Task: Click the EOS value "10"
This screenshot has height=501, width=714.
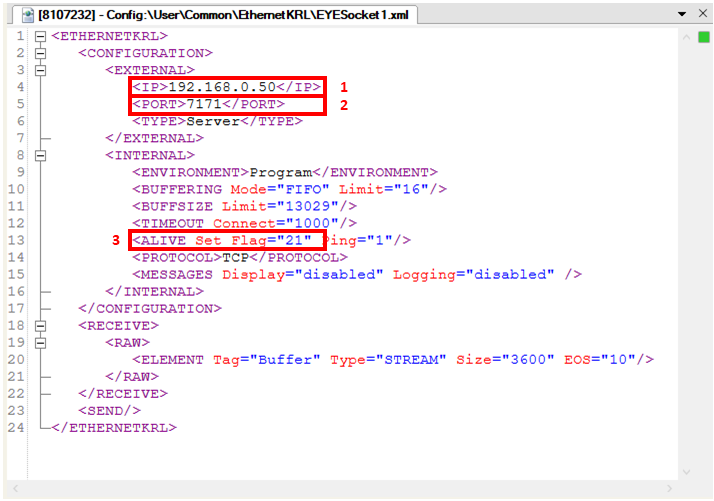Action: 618,360
